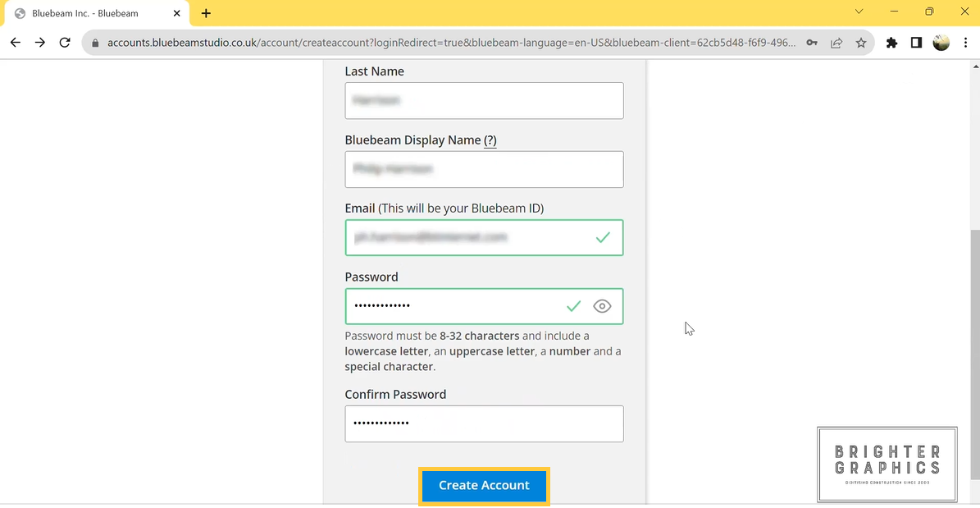This screenshot has width=980, height=508.
Task: Open a new tab with plus button
Action: pyautogui.click(x=206, y=13)
